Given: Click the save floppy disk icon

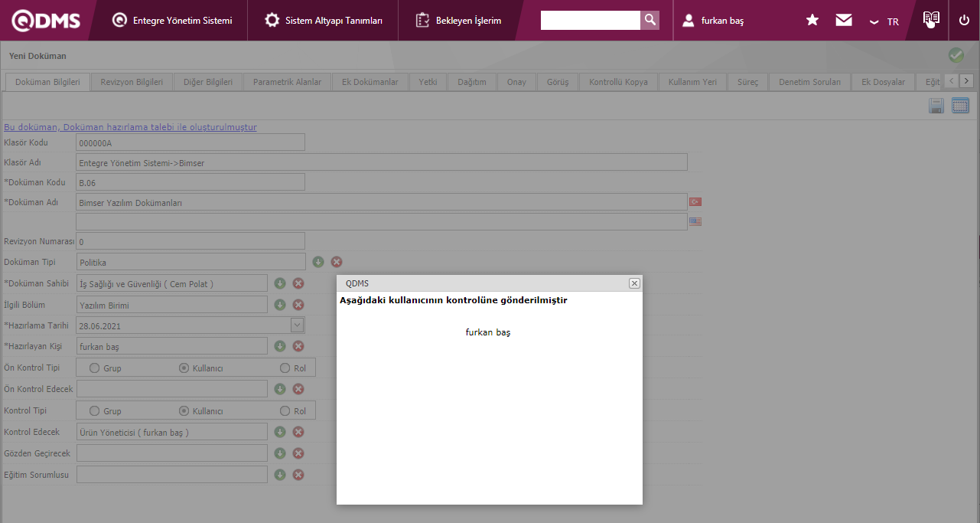Looking at the screenshot, I should pos(936,106).
